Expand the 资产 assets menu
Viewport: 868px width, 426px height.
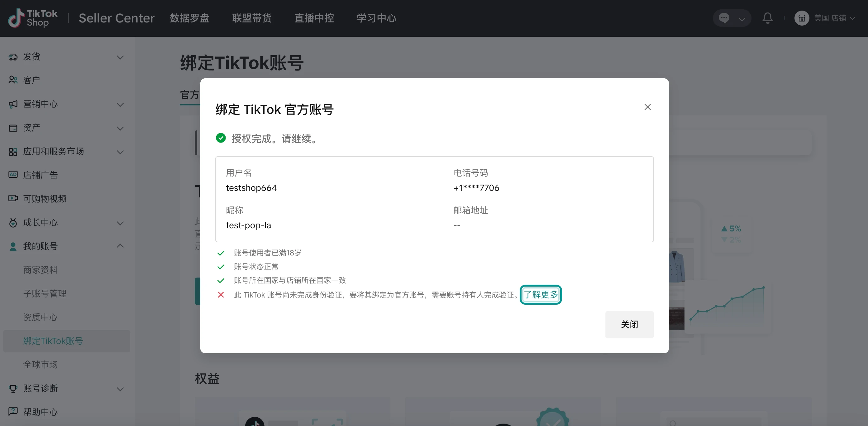pos(120,128)
